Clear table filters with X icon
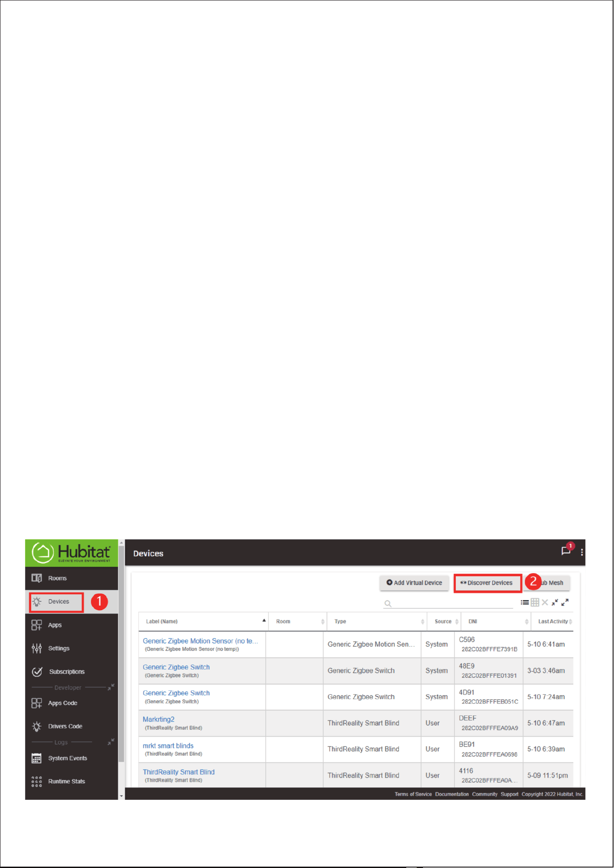 (x=545, y=602)
